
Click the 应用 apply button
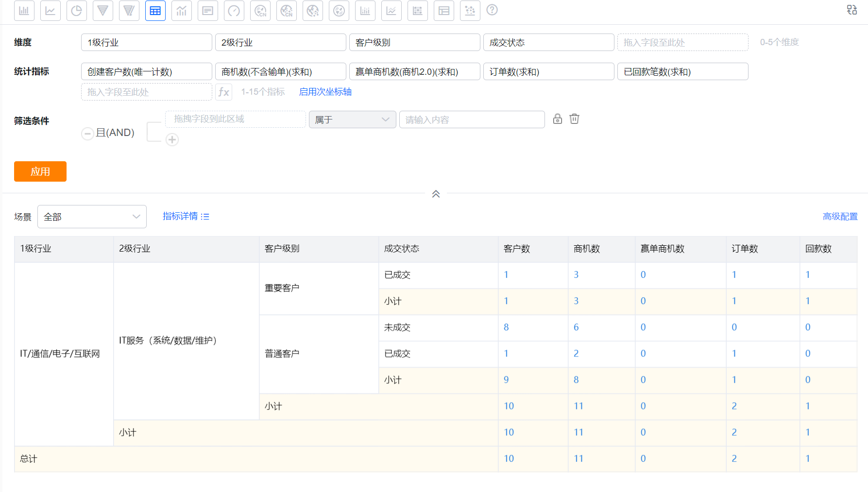(x=40, y=171)
